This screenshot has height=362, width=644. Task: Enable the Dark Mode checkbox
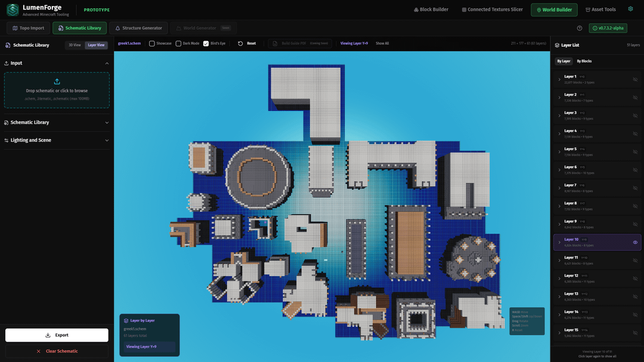(x=178, y=44)
